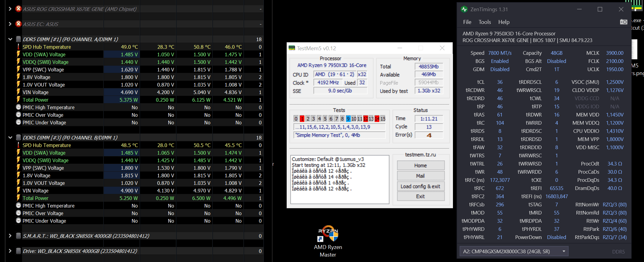Viewport: 644px width, 262px height.
Task: Click the Mail button in TestMem5
Action: [x=421, y=176]
